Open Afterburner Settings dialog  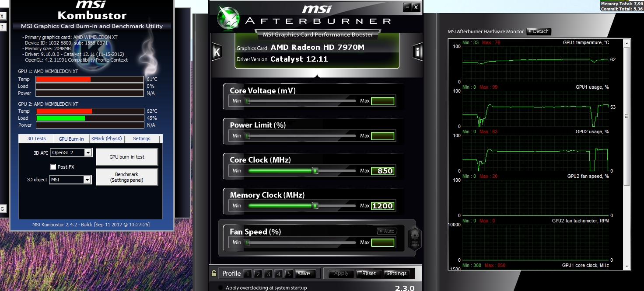[x=396, y=274]
